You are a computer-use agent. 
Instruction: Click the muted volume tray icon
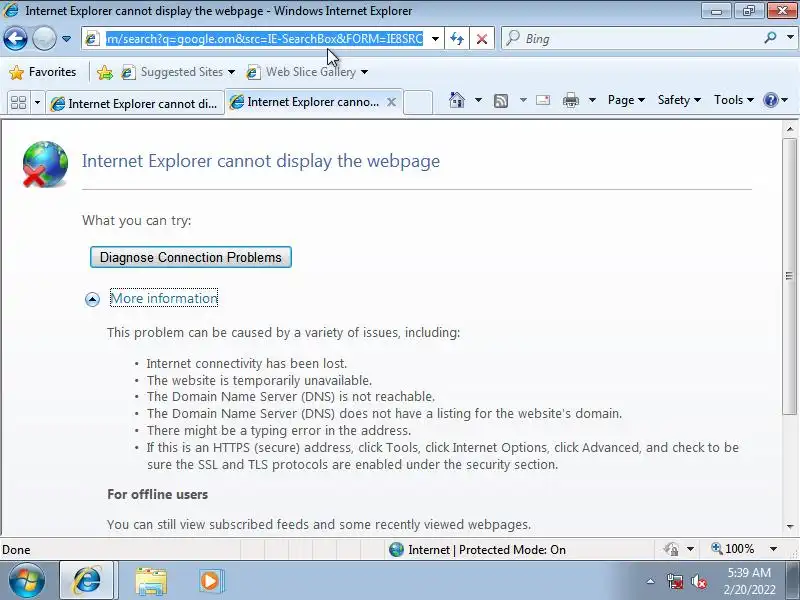(x=699, y=582)
